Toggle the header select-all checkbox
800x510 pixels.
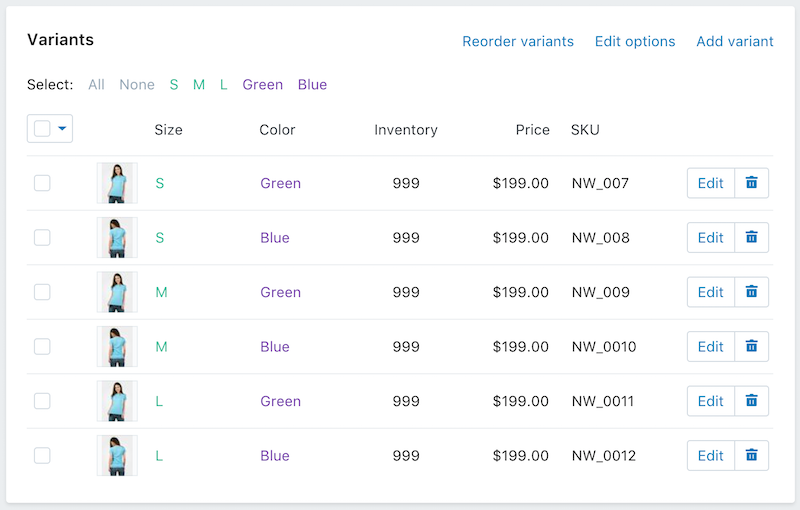pos(42,129)
